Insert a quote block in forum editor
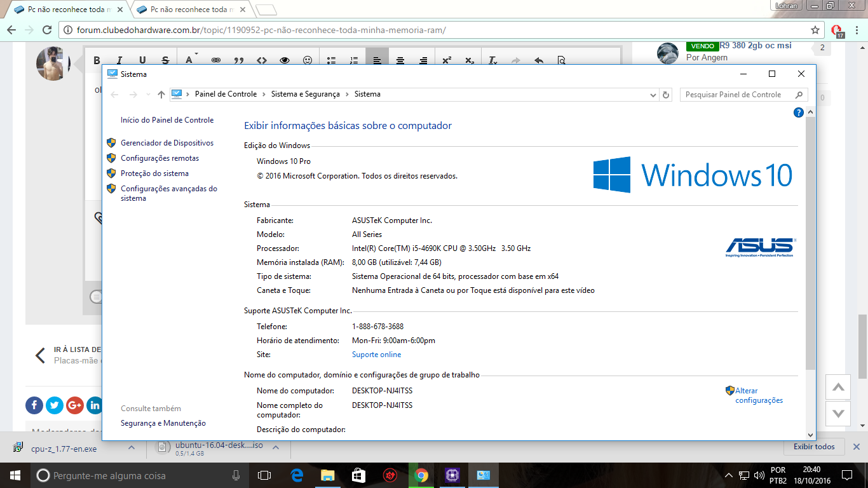The image size is (868, 488). point(239,60)
